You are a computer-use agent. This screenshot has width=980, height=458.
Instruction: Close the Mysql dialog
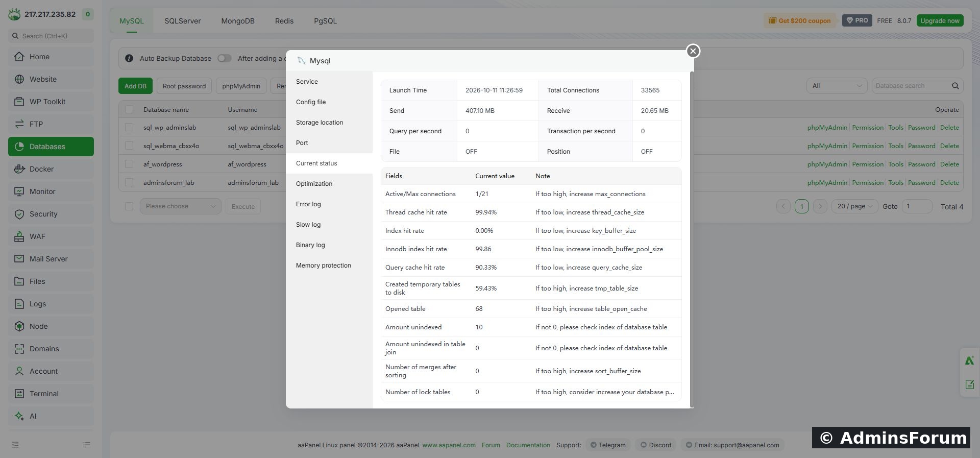click(x=693, y=51)
